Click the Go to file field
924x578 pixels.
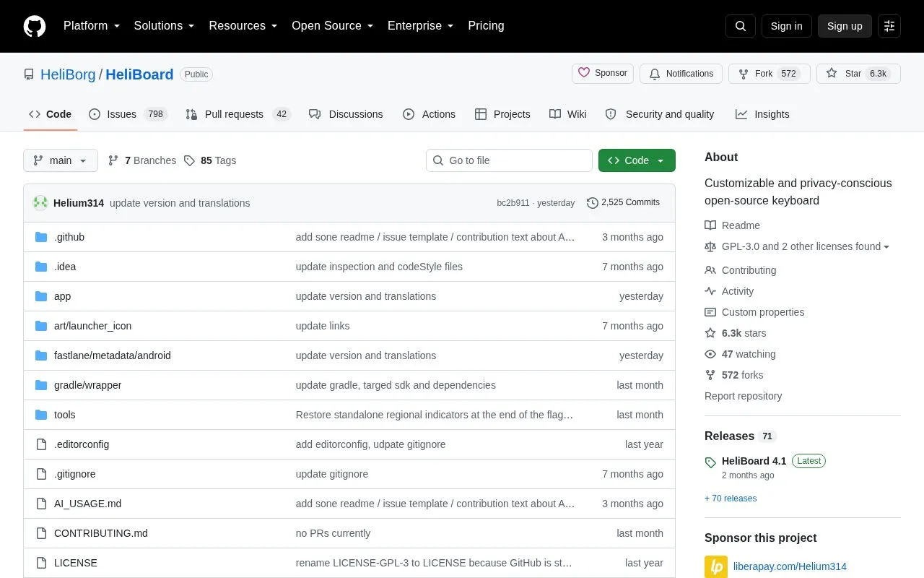(509, 160)
